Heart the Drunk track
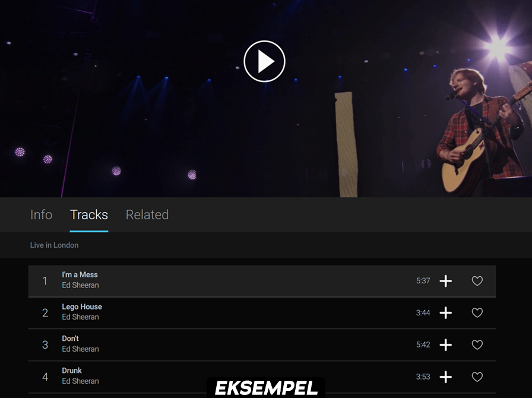Viewport: 532px width, 398px height. point(477,377)
